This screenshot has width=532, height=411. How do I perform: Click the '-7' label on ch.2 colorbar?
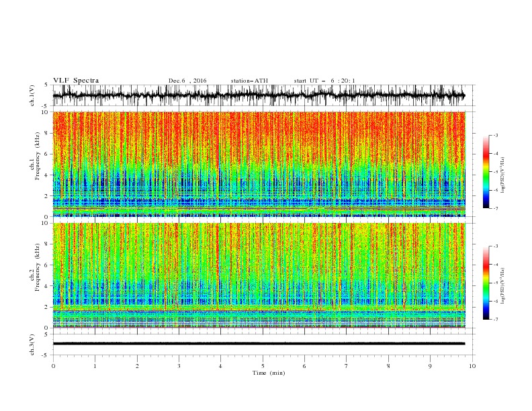coord(495,320)
